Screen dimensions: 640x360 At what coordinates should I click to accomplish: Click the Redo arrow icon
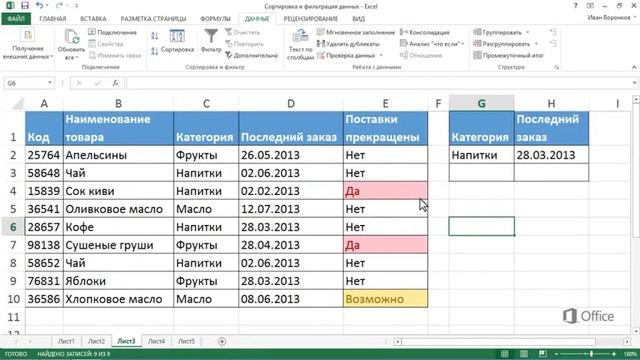click(59, 6)
